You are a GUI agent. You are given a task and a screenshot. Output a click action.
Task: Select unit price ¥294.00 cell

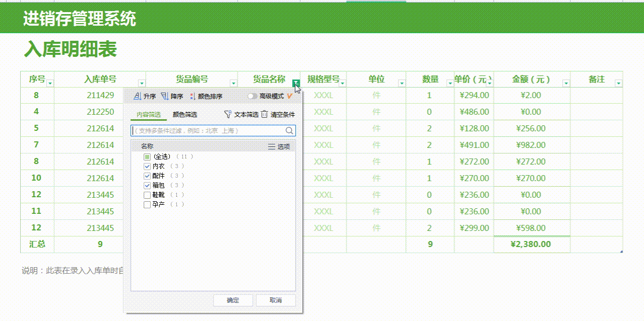474,95
